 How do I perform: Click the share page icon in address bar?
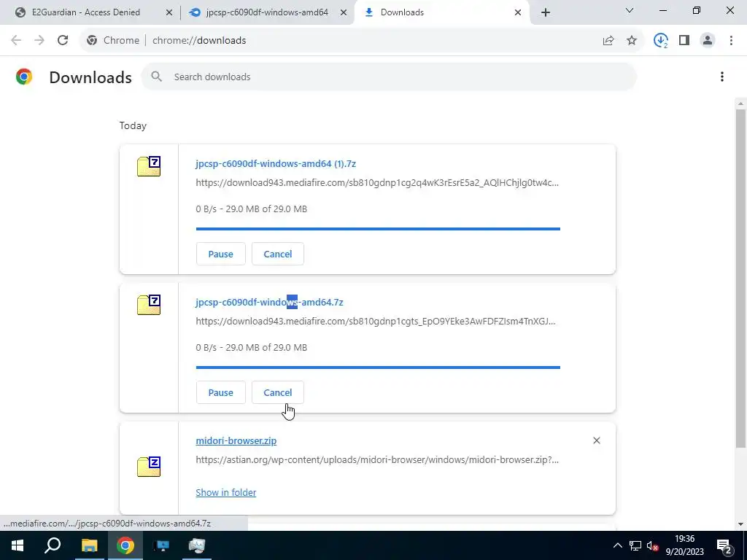(608, 41)
